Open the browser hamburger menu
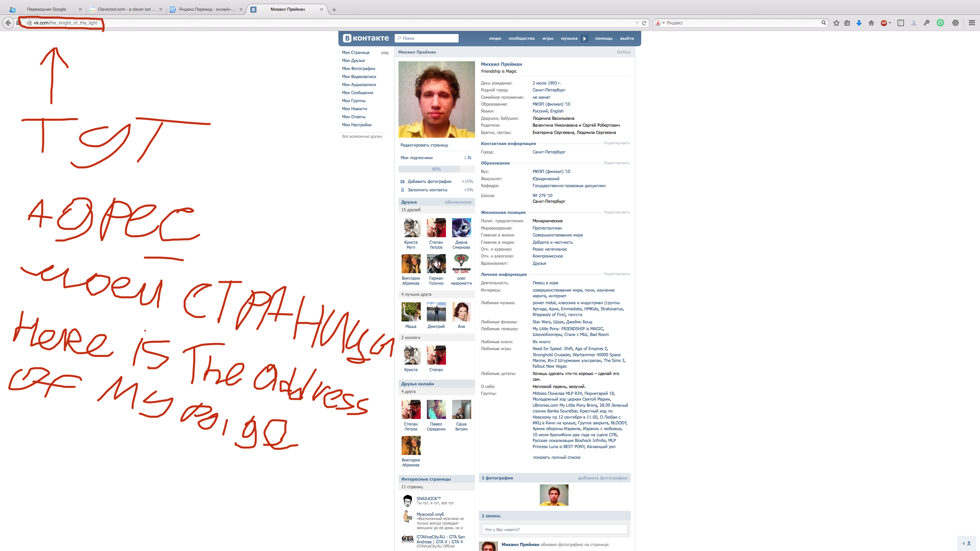The height and width of the screenshot is (551, 980). click(x=972, y=23)
